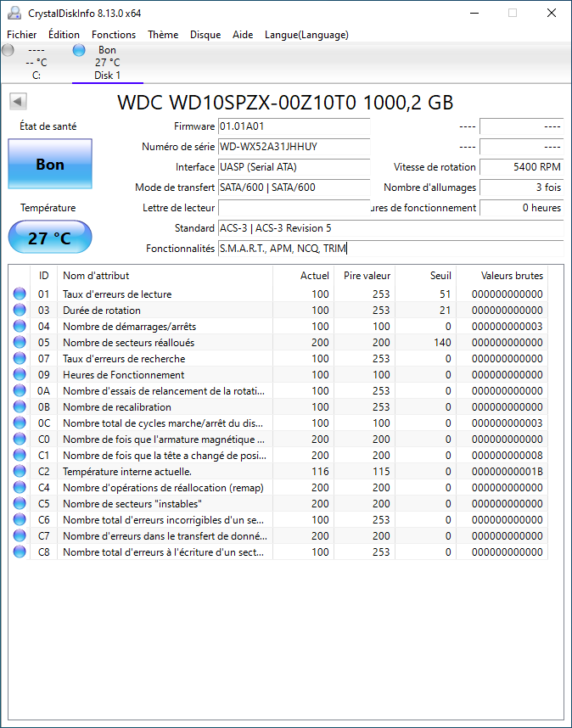
Task: Click the status orb for attribute 09
Action: coord(20,375)
